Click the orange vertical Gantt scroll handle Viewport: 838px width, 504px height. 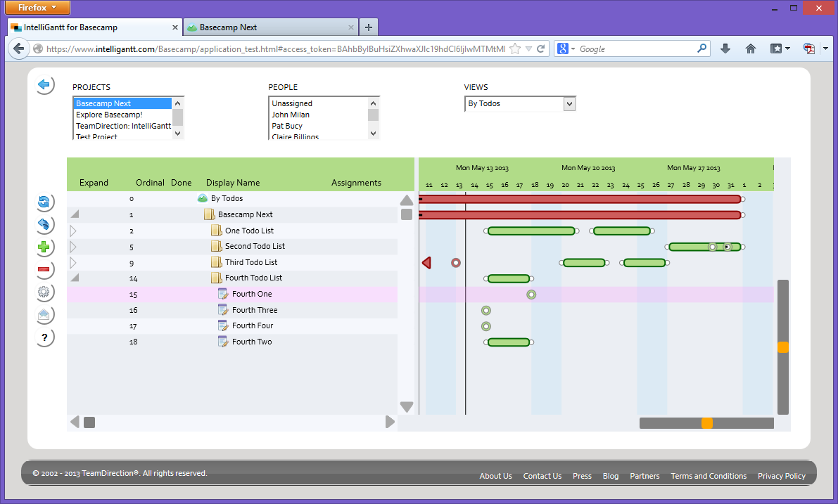[783, 347]
